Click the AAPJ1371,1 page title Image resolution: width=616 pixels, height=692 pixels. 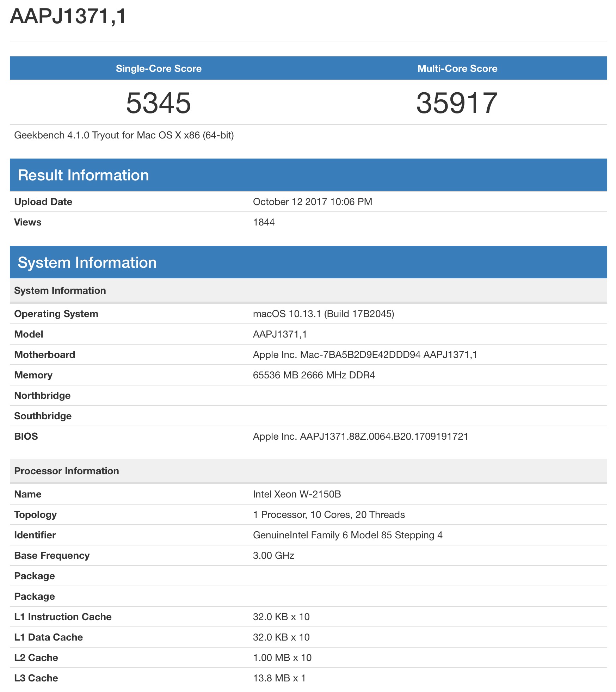click(68, 16)
